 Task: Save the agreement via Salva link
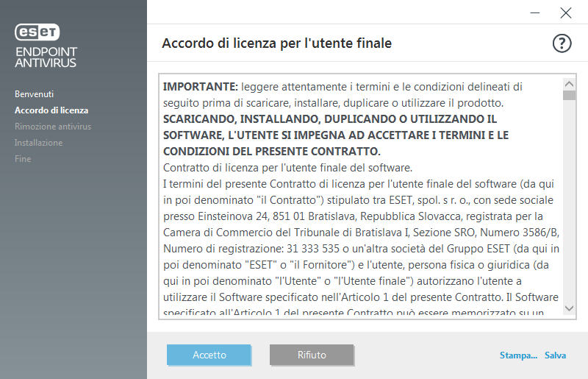coord(555,355)
